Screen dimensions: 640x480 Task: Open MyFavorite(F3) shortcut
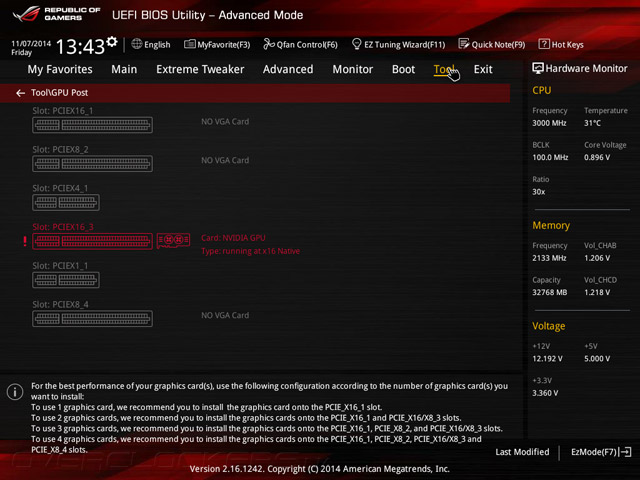pos(217,44)
